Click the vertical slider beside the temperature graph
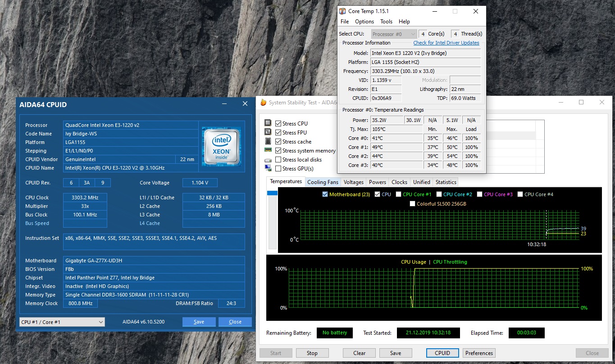Image resolution: width=615 pixels, height=364 pixels. pyautogui.click(x=272, y=220)
